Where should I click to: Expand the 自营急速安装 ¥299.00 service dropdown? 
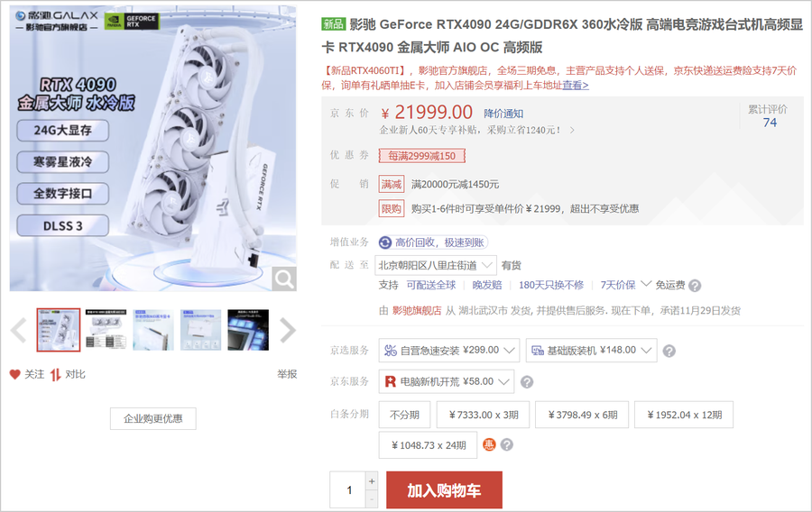(449, 351)
